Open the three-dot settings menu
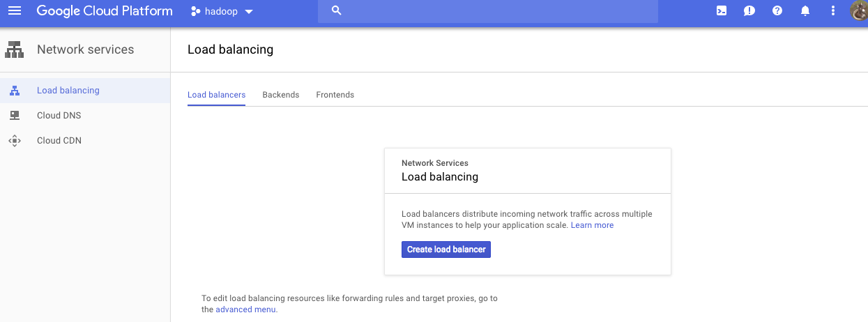 [x=833, y=11]
